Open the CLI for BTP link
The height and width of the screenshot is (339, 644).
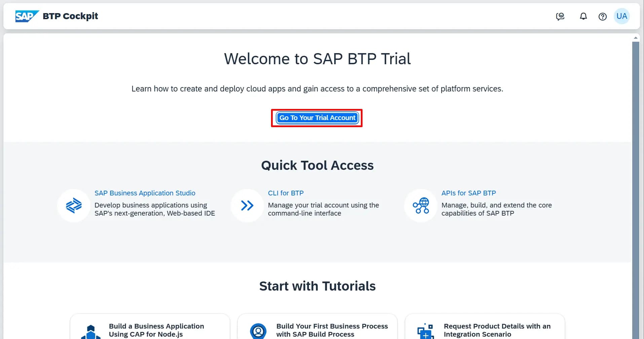286,193
